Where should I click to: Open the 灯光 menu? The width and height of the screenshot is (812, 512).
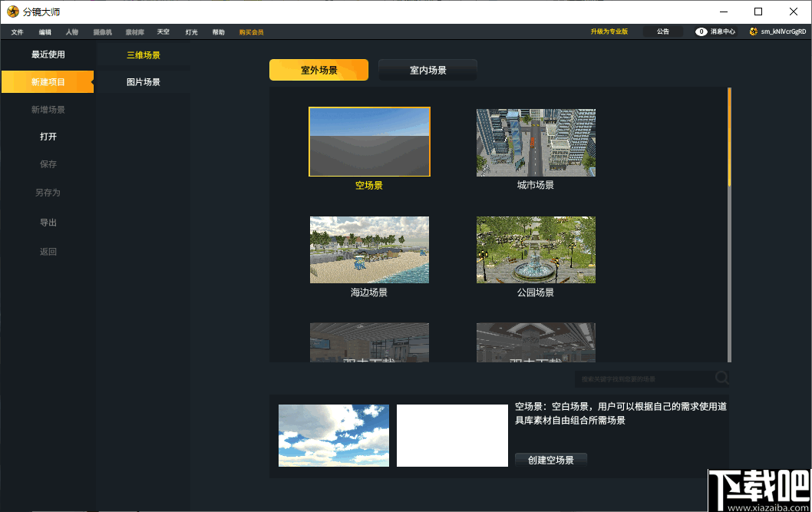click(x=192, y=32)
